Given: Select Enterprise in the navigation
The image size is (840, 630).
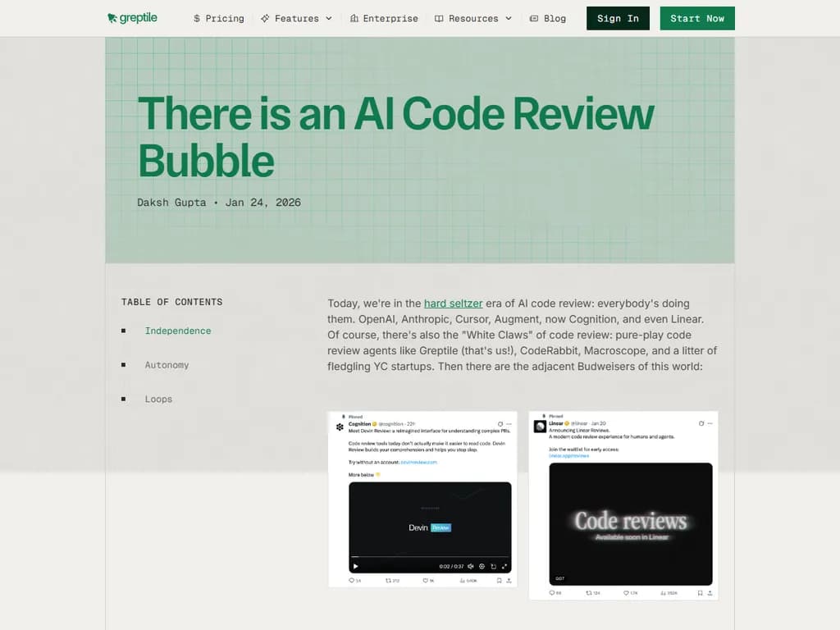Looking at the screenshot, I should [384, 17].
